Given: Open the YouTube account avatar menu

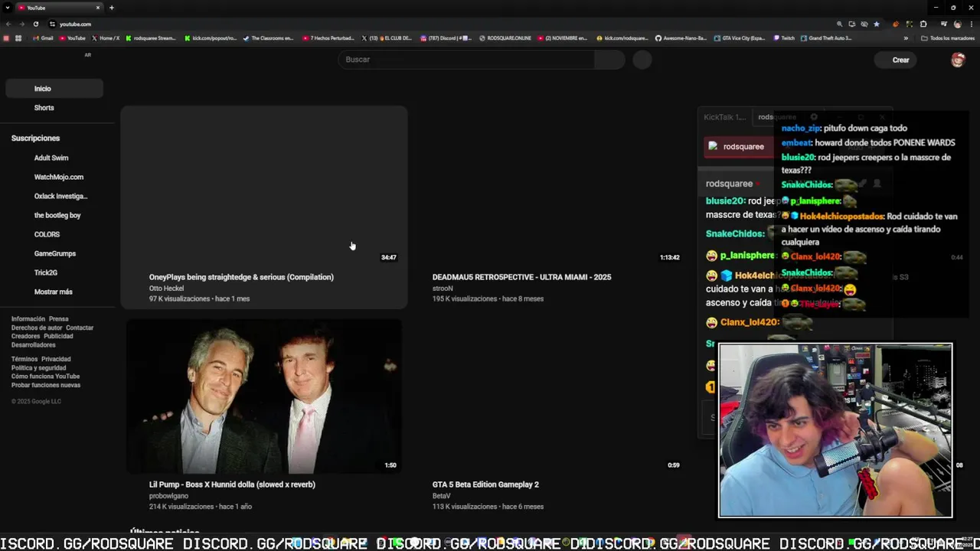Looking at the screenshot, I should (958, 60).
